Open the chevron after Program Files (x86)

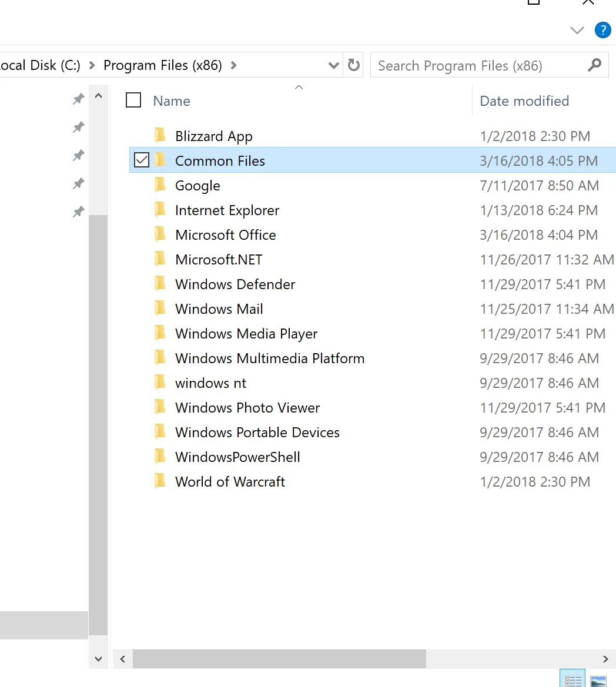[233, 65]
